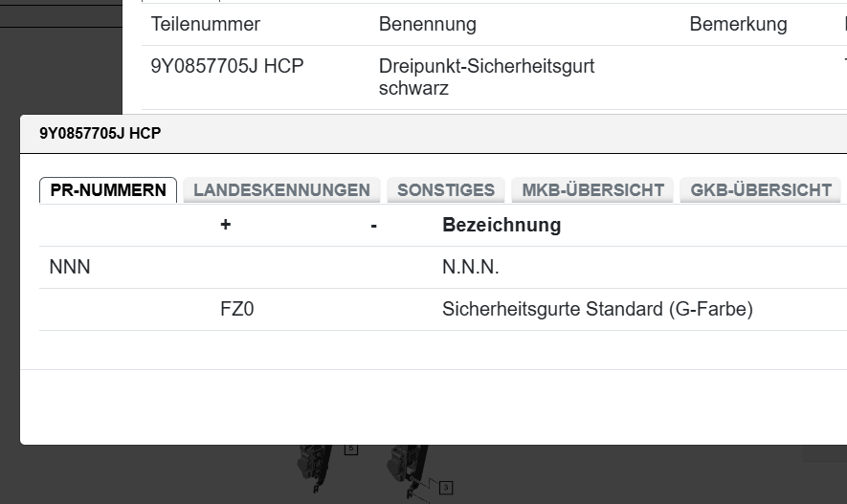Click the Teilenummer column header
The width and height of the screenshot is (847, 504).
(x=206, y=25)
